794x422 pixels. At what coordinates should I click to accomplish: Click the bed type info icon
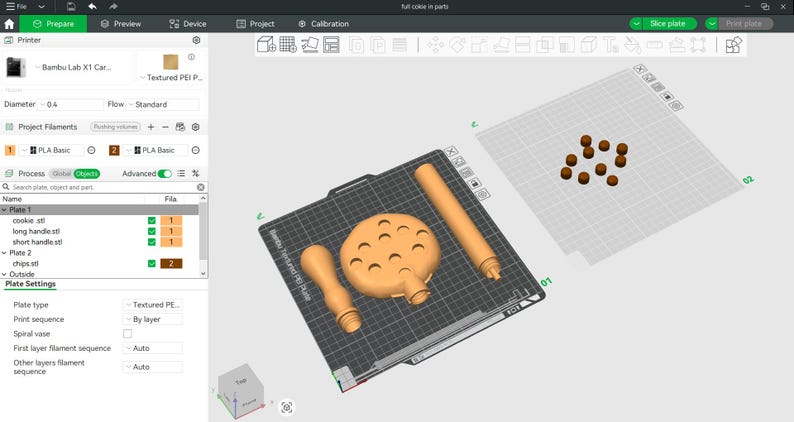point(191,57)
